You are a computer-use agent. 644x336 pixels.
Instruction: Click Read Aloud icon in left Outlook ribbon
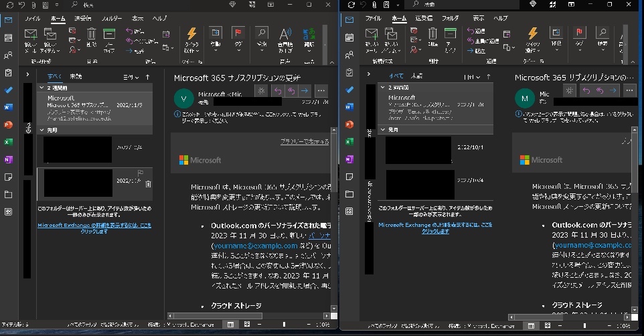[x=285, y=35]
